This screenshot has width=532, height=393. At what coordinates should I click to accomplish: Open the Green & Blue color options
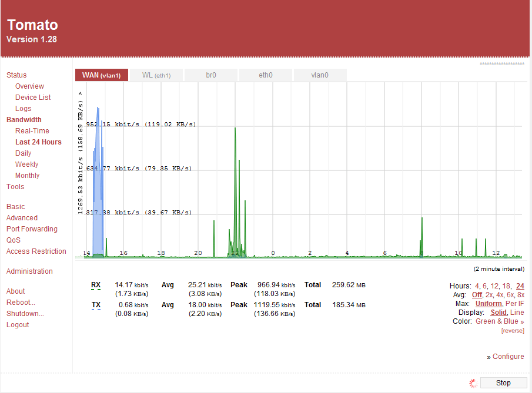click(x=497, y=321)
